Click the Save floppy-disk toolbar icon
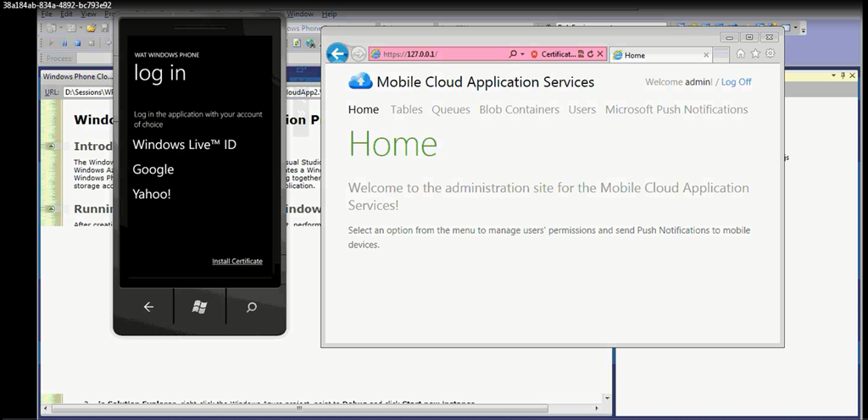This screenshot has width=868, height=420. (104, 28)
